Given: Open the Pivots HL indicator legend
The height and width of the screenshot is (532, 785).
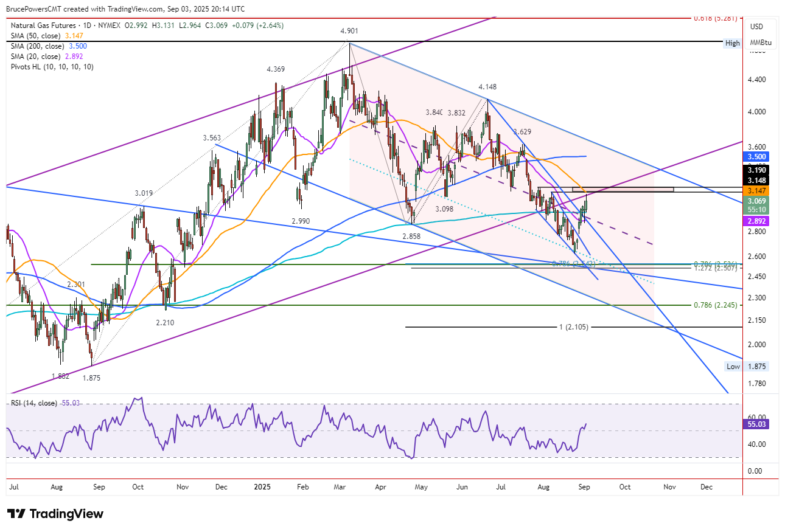Looking at the screenshot, I should coord(52,66).
